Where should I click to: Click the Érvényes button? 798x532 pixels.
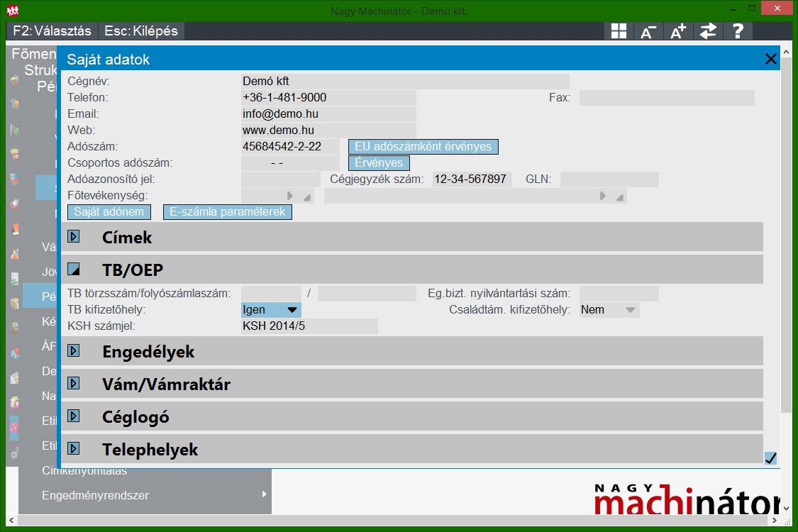pyautogui.click(x=379, y=163)
